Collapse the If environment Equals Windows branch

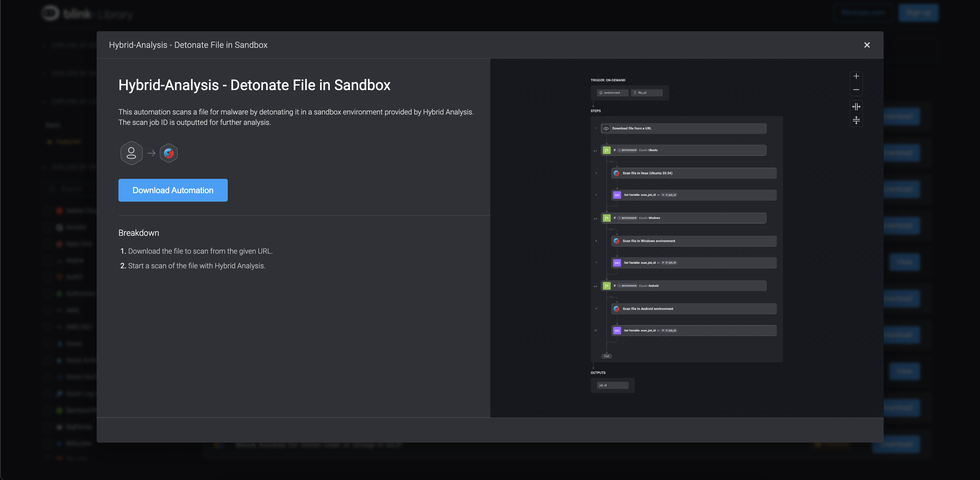[594, 219]
